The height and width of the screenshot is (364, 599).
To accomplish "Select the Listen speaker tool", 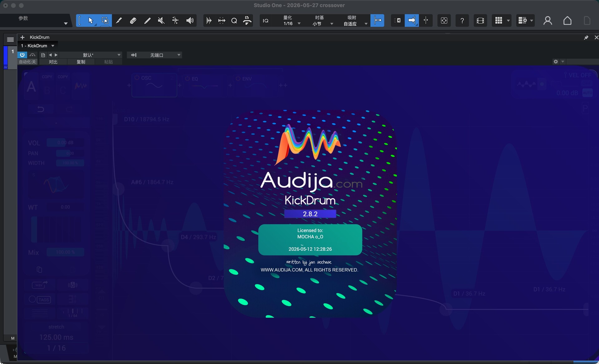I will tap(190, 21).
